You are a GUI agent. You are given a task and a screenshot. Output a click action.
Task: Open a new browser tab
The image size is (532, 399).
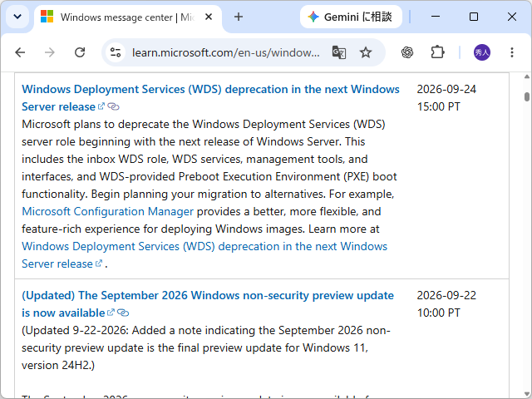coord(239,17)
